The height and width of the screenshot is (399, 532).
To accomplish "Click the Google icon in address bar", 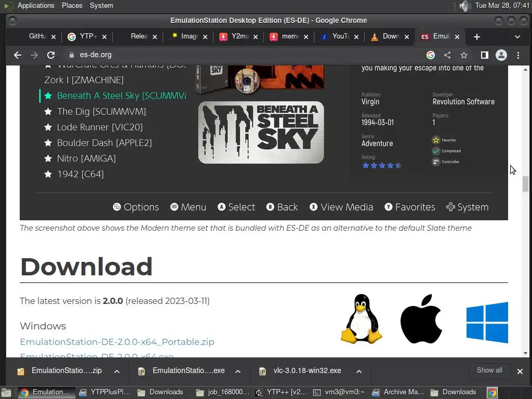I will tap(431, 55).
